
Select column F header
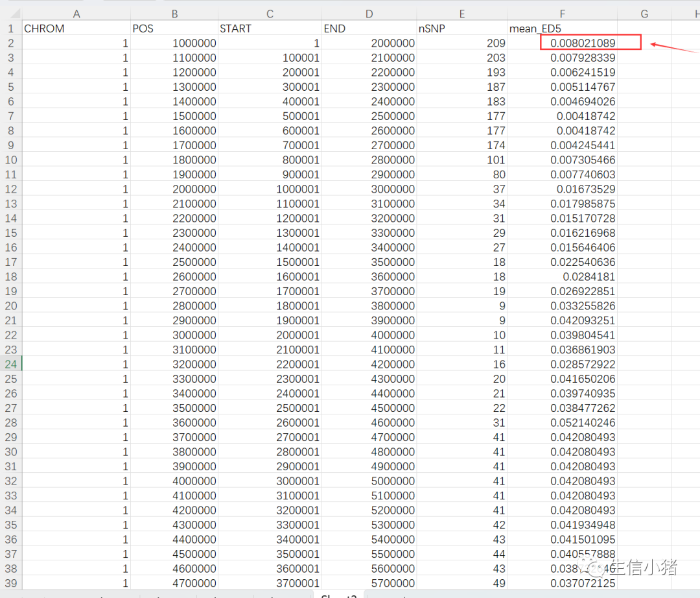563,14
